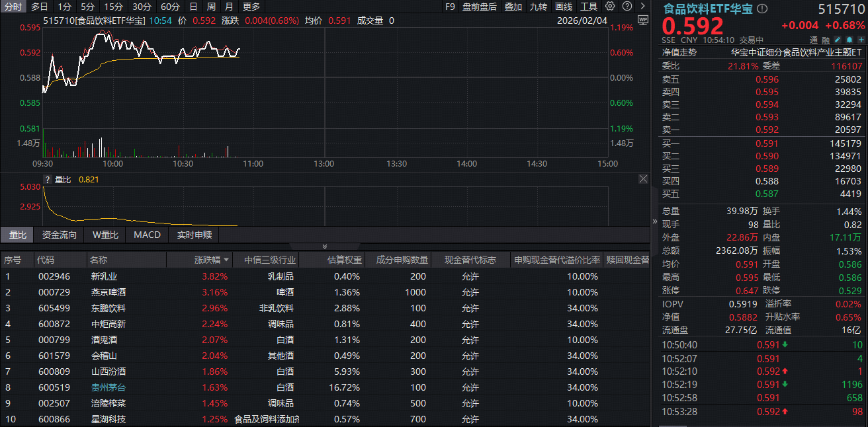Click the question mark beside 量比
The height and width of the screenshot is (427, 868).
(47, 179)
